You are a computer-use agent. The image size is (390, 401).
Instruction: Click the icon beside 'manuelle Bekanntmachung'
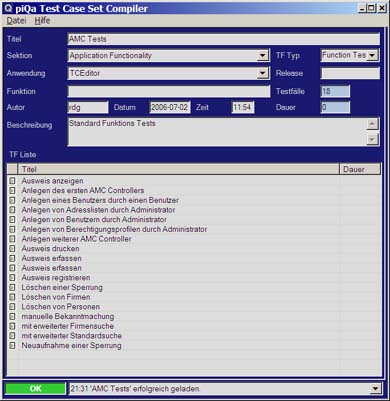pos(12,316)
